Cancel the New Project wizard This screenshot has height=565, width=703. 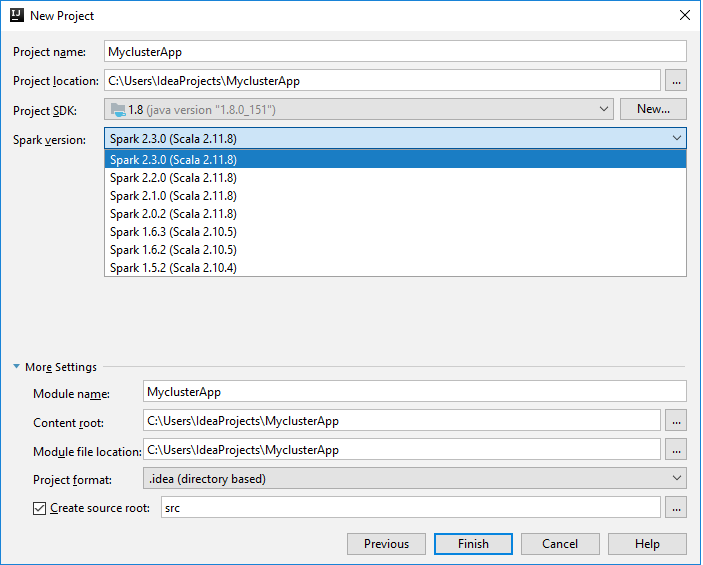pos(560,543)
